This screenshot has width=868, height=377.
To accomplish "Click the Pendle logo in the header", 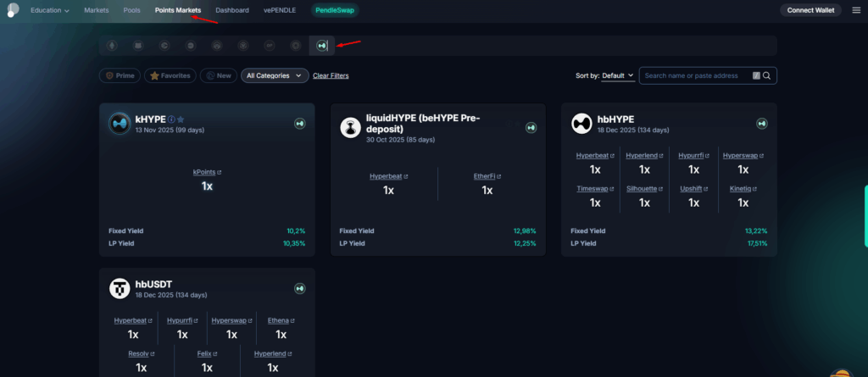I will pyautogui.click(x=12, y=10).
